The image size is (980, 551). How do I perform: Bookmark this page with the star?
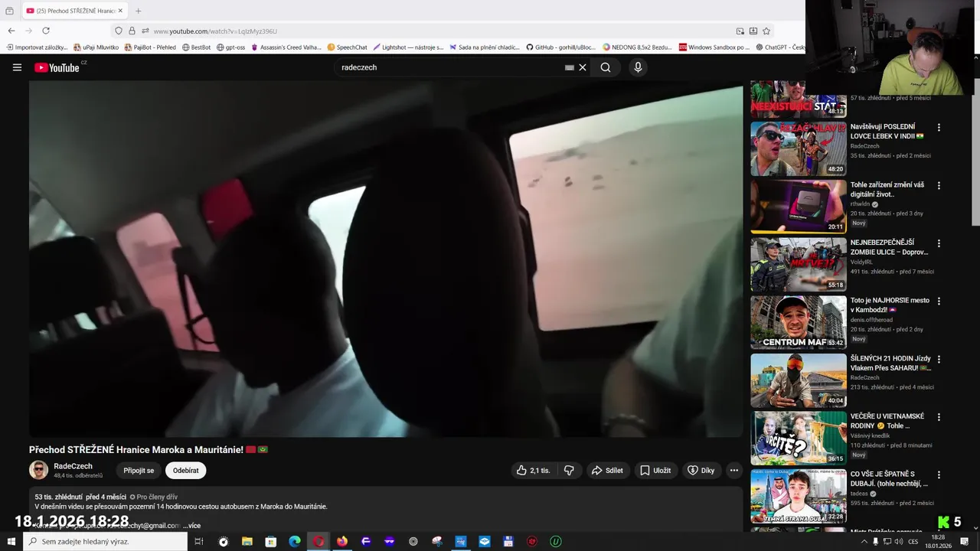point(766,31)
